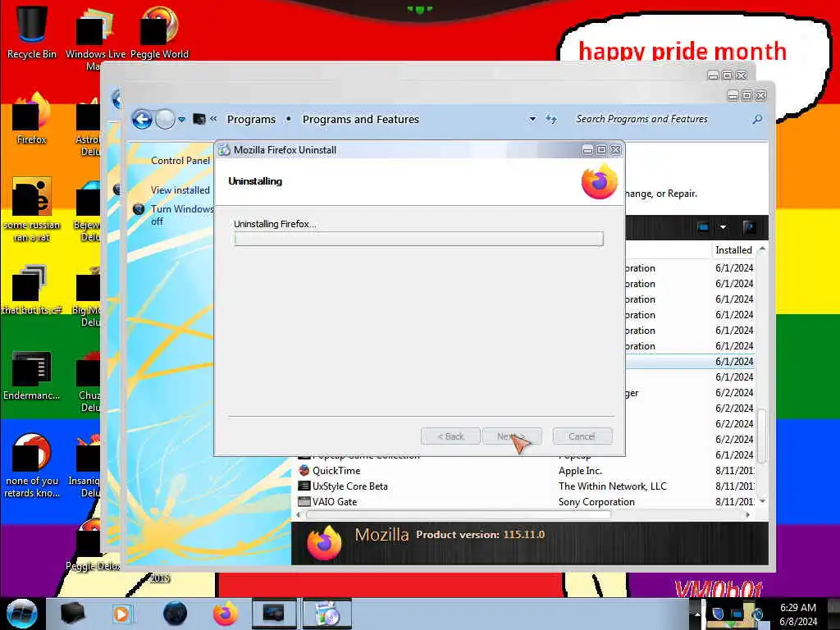Open the black folder icon on the taskbar

tap(73, 614)
